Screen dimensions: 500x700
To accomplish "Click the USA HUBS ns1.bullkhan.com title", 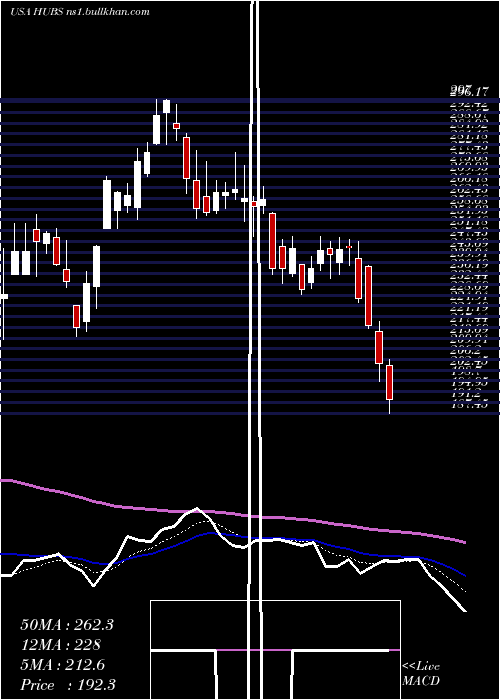I will pos(79,12).
